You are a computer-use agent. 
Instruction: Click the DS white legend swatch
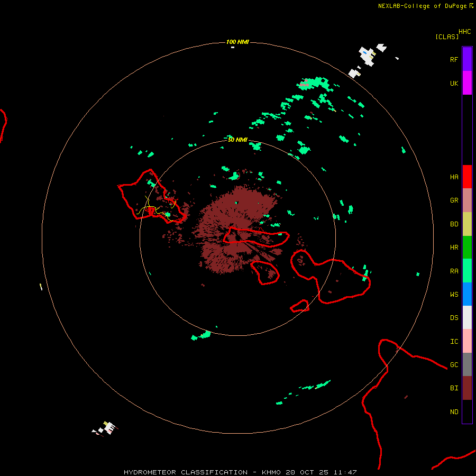pos(467,317)
